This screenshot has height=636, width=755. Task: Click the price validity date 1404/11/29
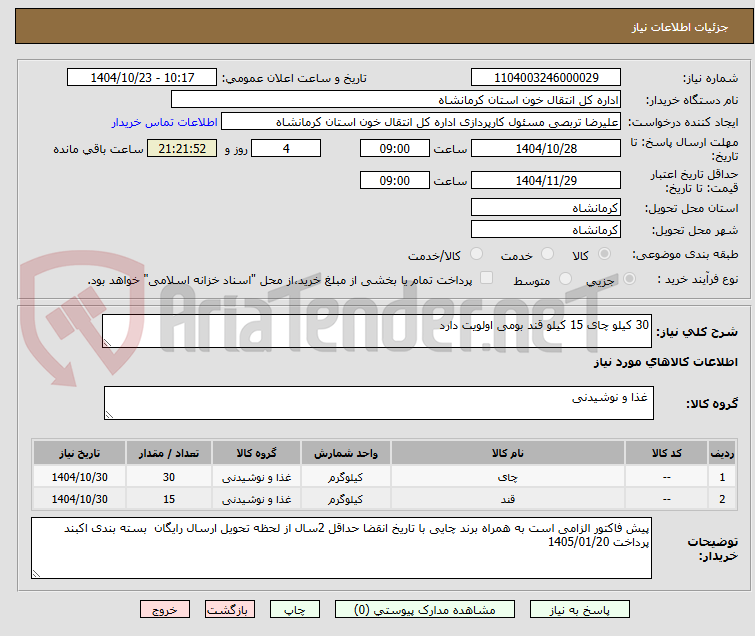click(x=546, y=180)
